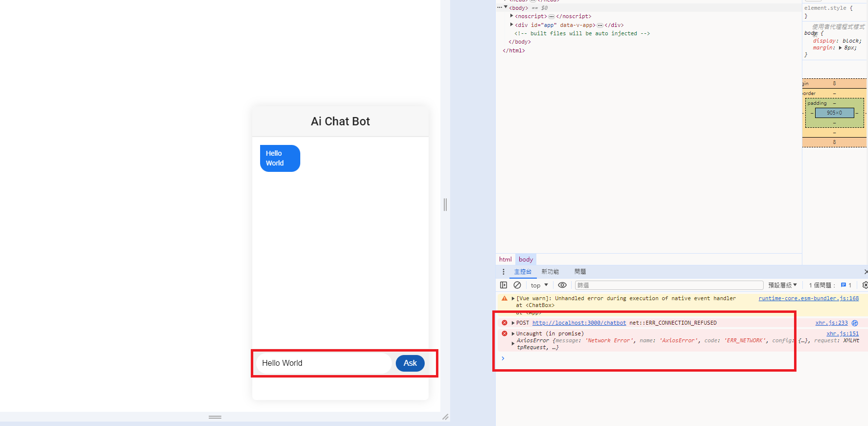Switch to the 新功能 tab
This screenshot has height=426, width=868.
coord(550,272)
